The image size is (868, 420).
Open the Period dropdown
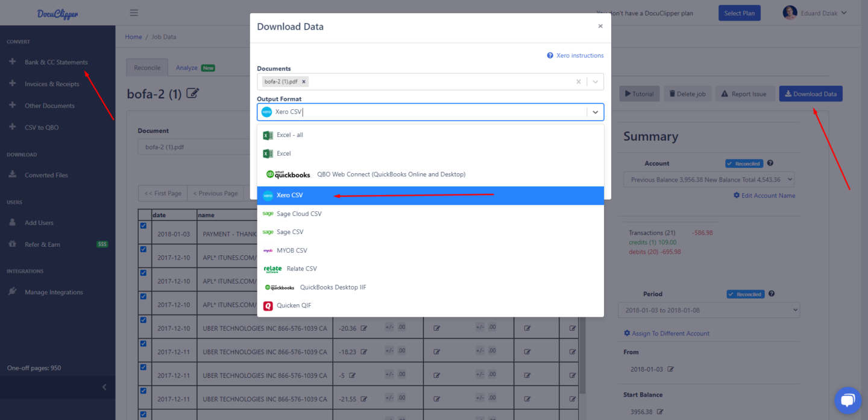(709, 310)
